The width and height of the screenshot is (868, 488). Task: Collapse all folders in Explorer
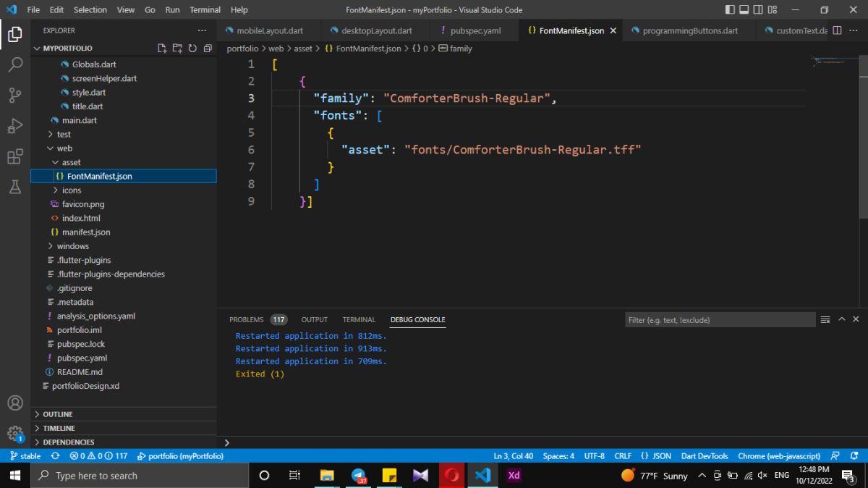[x=208, y=49]
